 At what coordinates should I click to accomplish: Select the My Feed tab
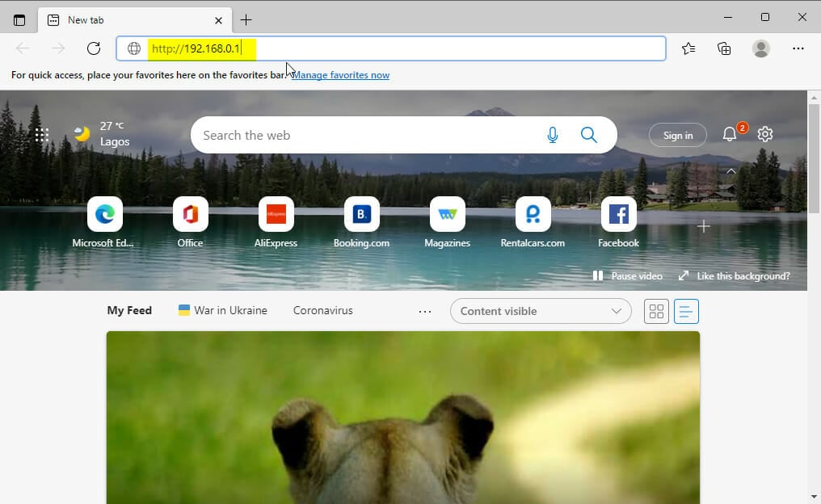pos(129,310)
